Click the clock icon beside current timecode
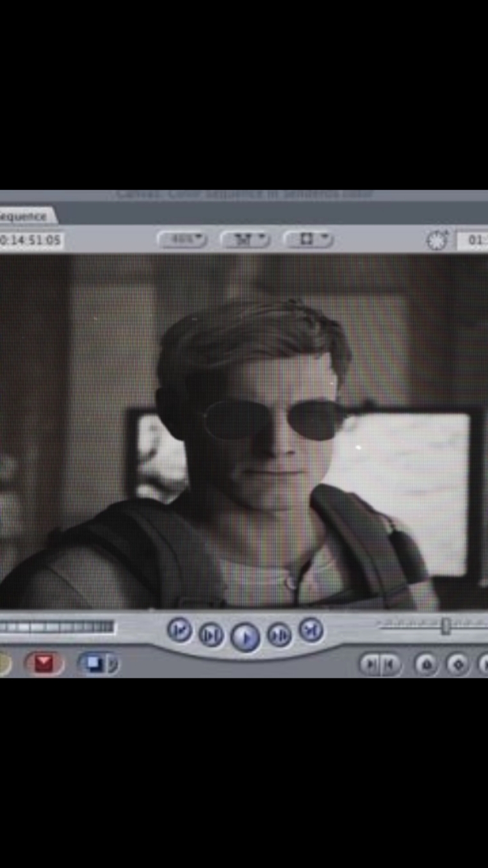Image resolution: width=488 pixels, height=868 pixels. [437, 241]
